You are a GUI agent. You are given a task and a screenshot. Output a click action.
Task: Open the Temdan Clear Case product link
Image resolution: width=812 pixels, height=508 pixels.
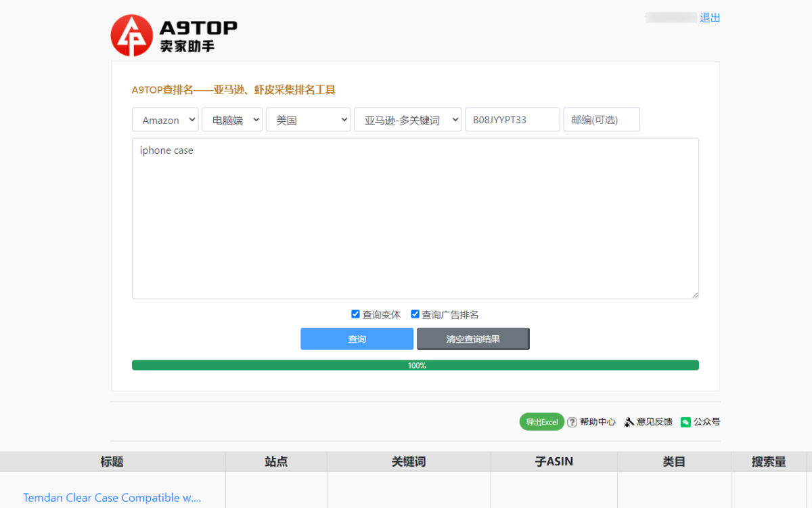click(112, 498)
